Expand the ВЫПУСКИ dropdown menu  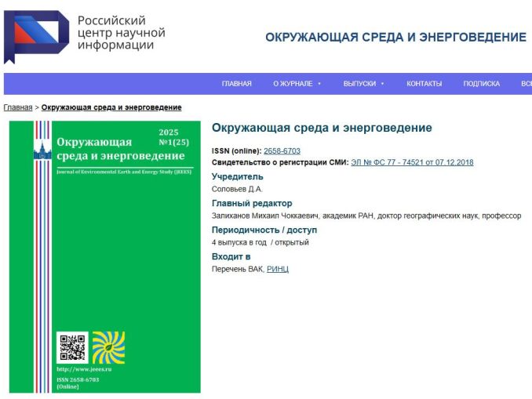coord(364,84)
